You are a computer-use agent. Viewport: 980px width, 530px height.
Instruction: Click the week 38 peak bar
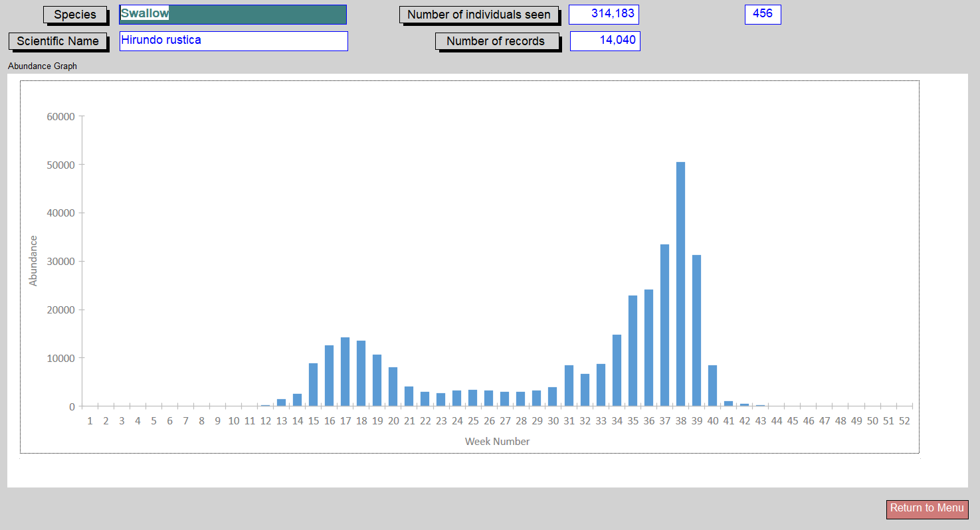680,284
